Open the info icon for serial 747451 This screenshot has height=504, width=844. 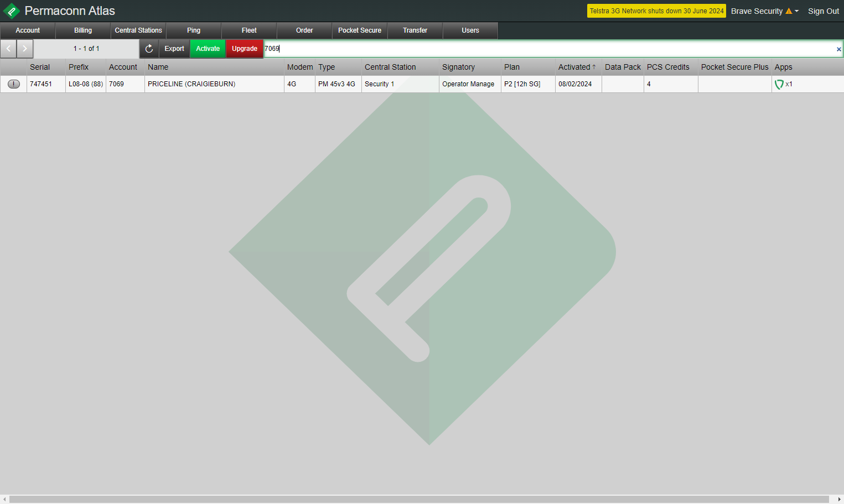click(x=14, y=84)
